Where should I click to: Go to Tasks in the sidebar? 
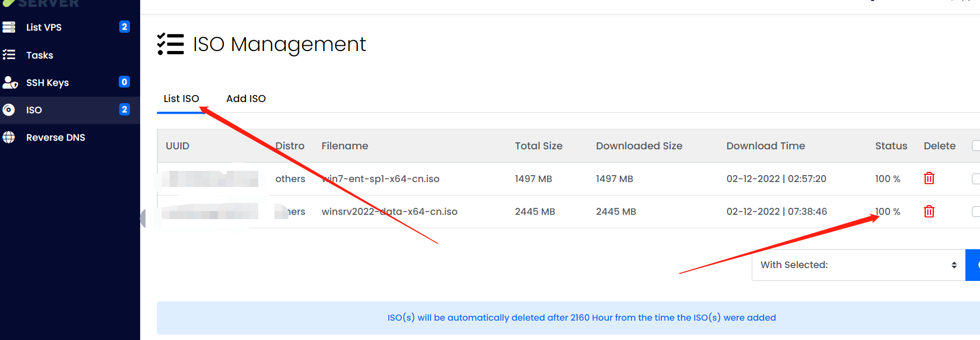[x=40, y=55]
